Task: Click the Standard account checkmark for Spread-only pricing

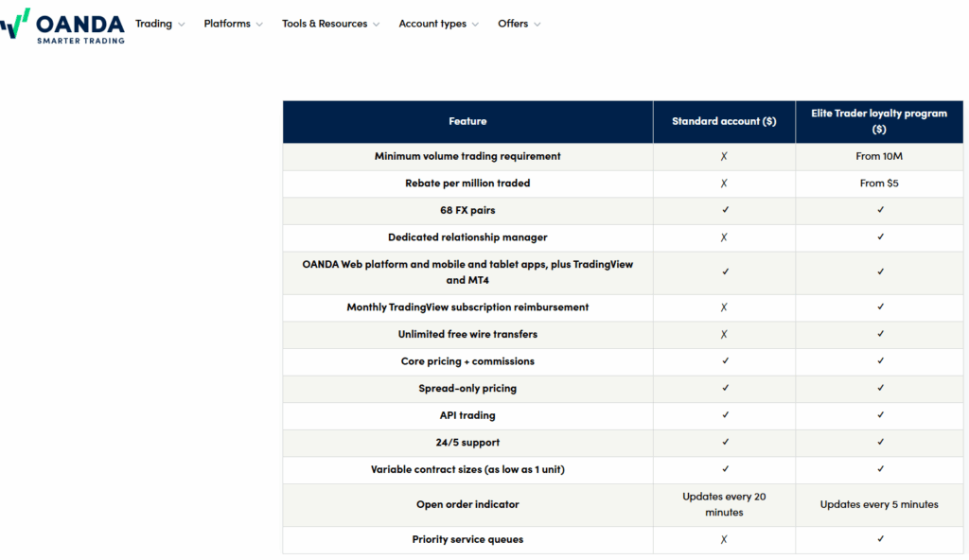Action: (x=726, y=388)
